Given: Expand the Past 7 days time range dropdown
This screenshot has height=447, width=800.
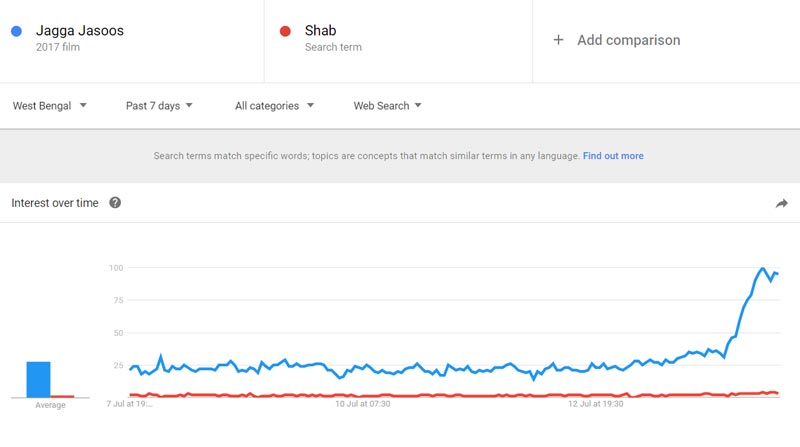Looking at the screenshot, I should tap(159, 105).
